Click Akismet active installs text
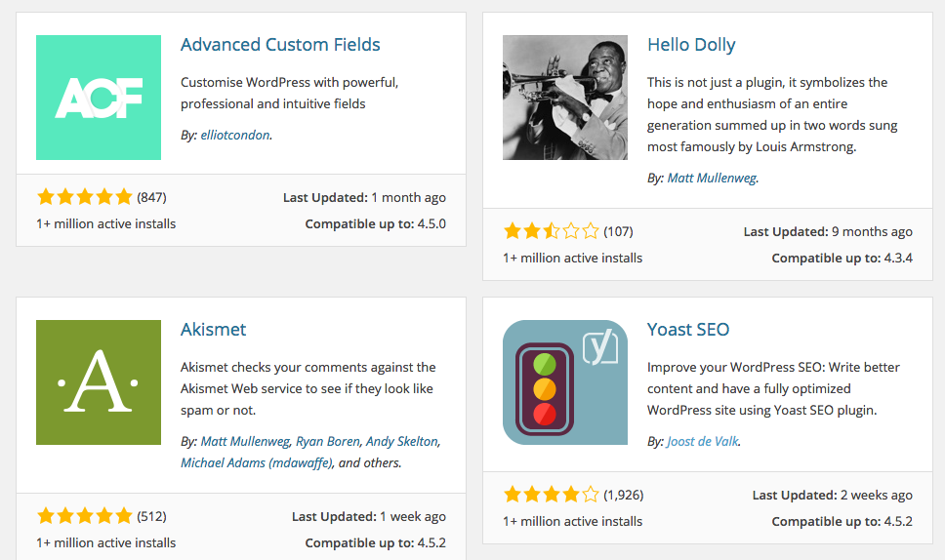 click(106, 543)
